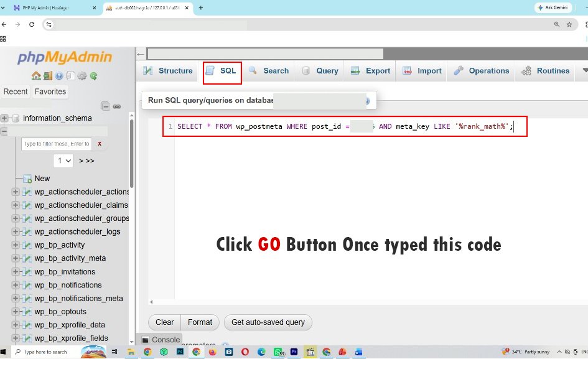Click the browser zoom magnifier icon
588x392 pixels.
[x=557, y=24]
